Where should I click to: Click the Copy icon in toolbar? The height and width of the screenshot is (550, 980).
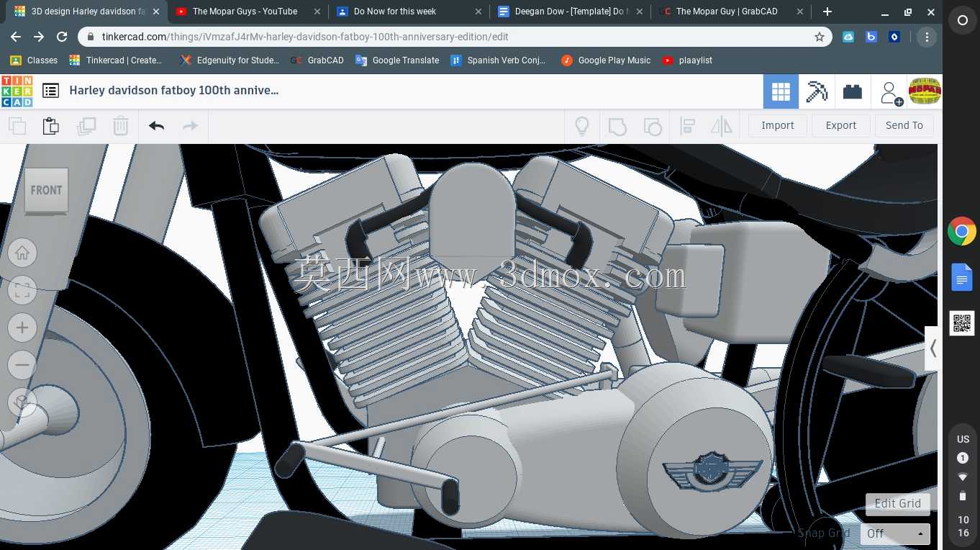17,126
